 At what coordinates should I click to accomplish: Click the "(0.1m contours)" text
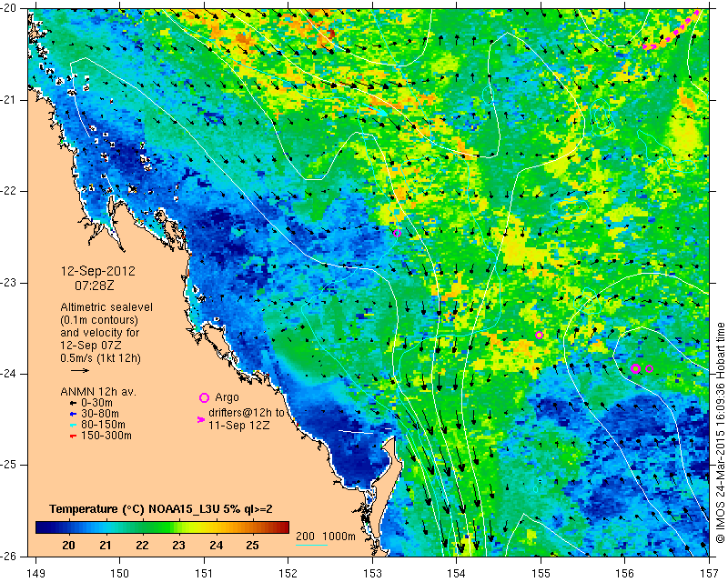pos(99,320)
